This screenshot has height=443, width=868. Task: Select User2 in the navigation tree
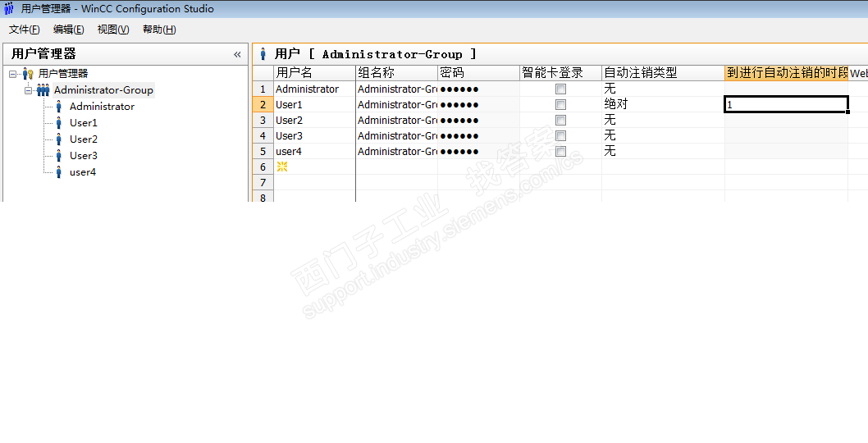84,139
